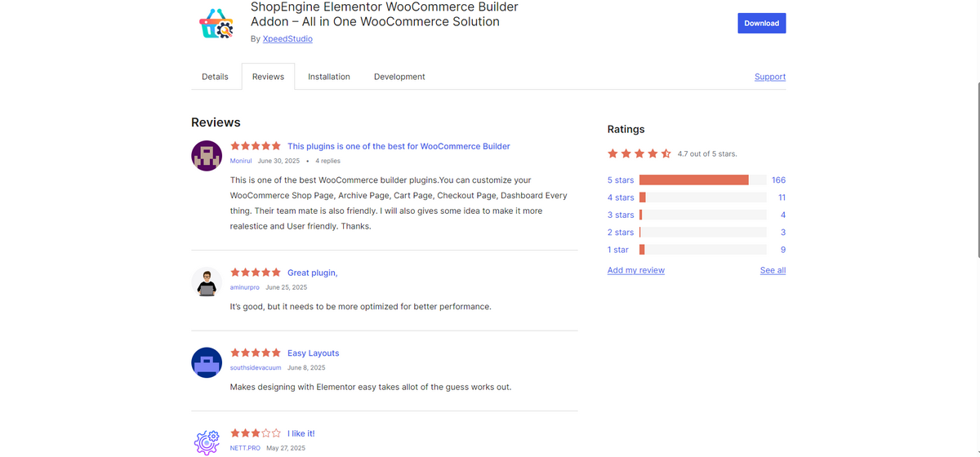Click 'Add my review' link
The width and height of the screenshot is (980, 457).
[636, 270]
